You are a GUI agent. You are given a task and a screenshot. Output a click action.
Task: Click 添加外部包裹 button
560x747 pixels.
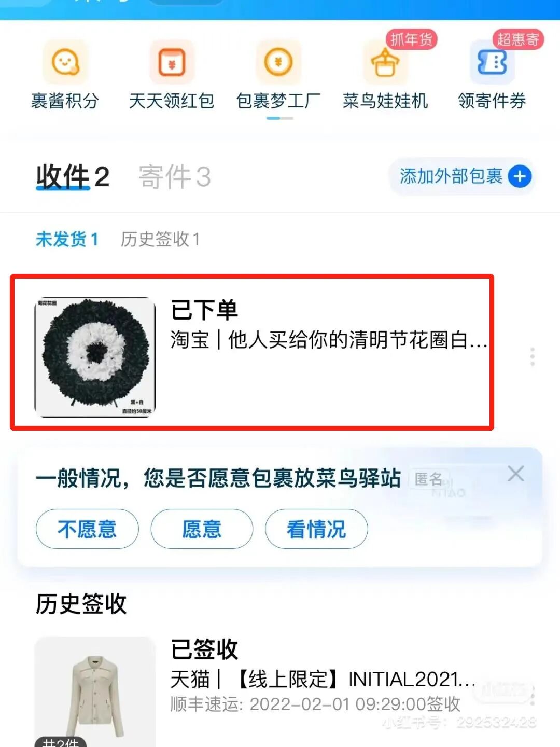pos(462,176)
